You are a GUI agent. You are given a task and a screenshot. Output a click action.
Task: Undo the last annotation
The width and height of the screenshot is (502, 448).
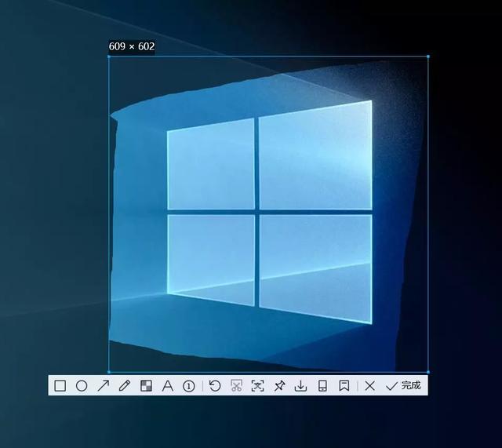215,386
